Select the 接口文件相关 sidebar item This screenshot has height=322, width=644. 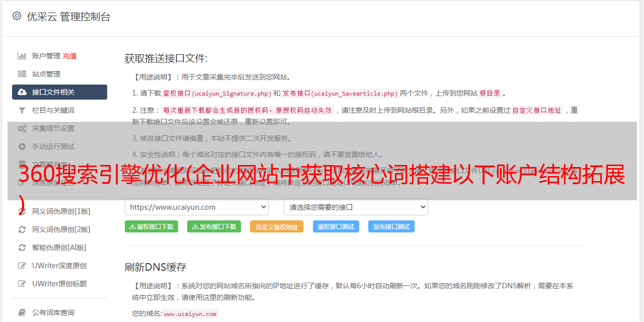pos(59,92)
